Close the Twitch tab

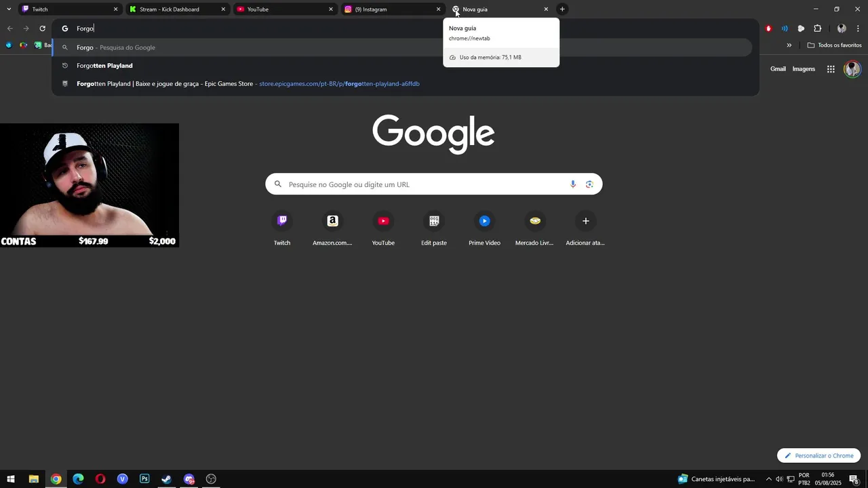(115, 9)
